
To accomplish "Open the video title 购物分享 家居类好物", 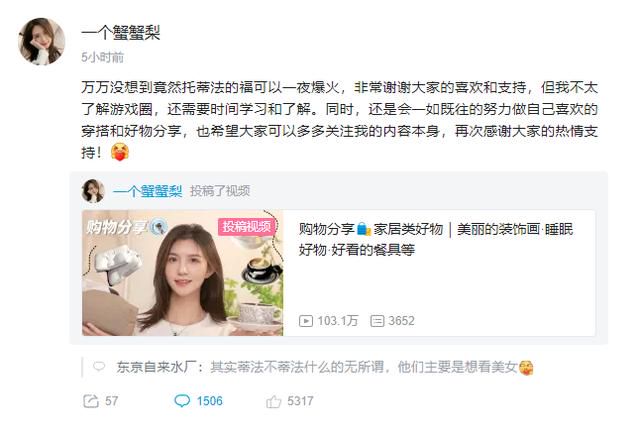I will coord(436,239).
